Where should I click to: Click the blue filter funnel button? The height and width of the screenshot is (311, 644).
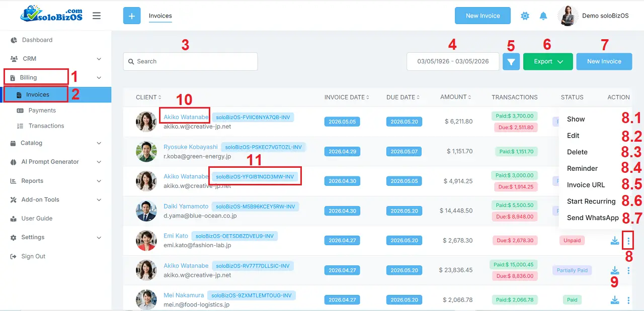coord(511,61)
